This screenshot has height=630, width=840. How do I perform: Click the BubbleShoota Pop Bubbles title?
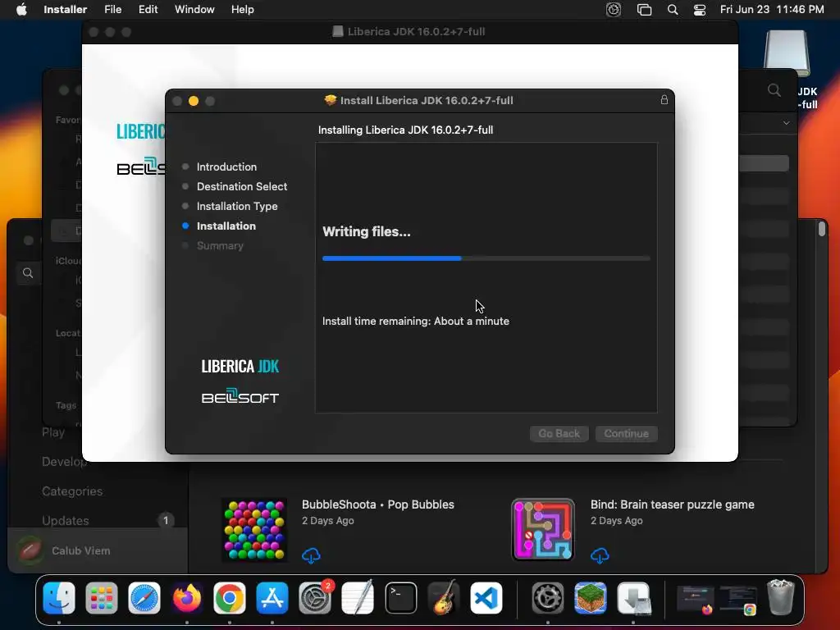(377, 504)
